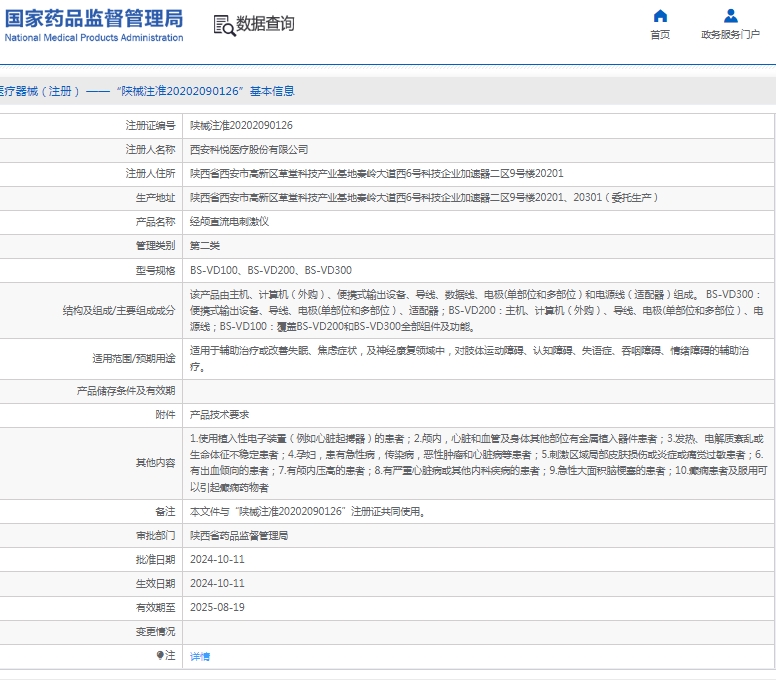Click the 其他内容 contraindications text

tap(478, 463)
